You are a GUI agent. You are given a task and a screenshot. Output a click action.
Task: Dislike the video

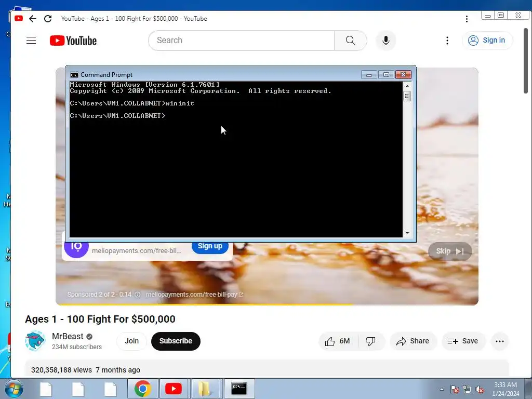(371, 341)
